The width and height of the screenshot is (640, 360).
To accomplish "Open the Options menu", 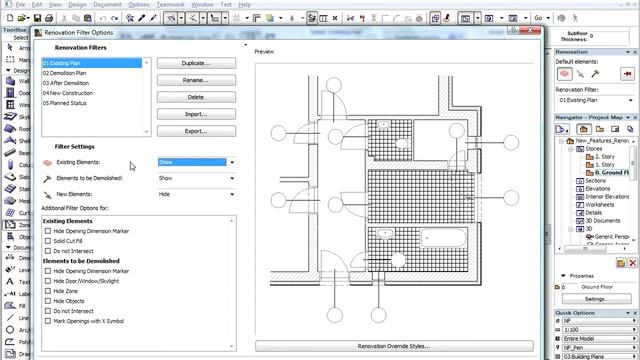I will (139, 4).
